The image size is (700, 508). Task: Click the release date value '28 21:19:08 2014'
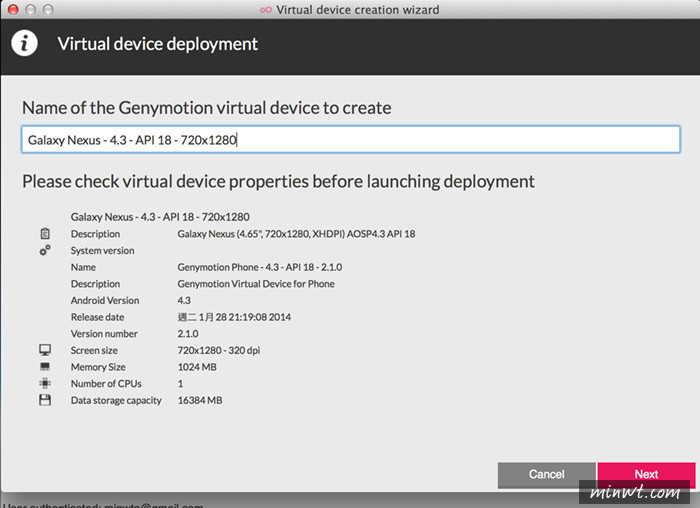(253, 317)
